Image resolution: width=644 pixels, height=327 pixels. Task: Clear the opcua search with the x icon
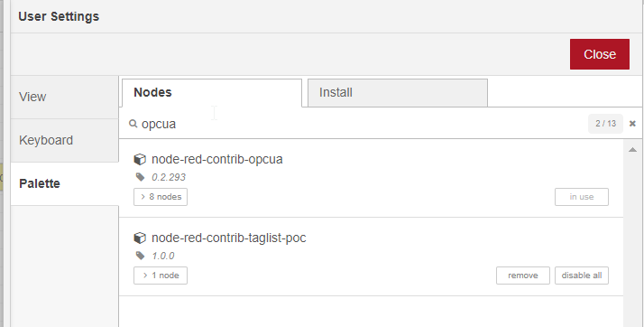[632, 124]
